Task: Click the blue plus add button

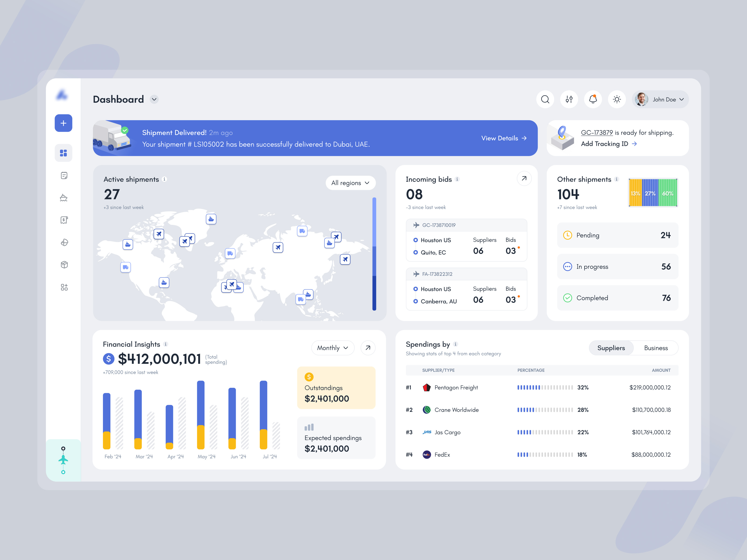Action: tap(63, 123)
